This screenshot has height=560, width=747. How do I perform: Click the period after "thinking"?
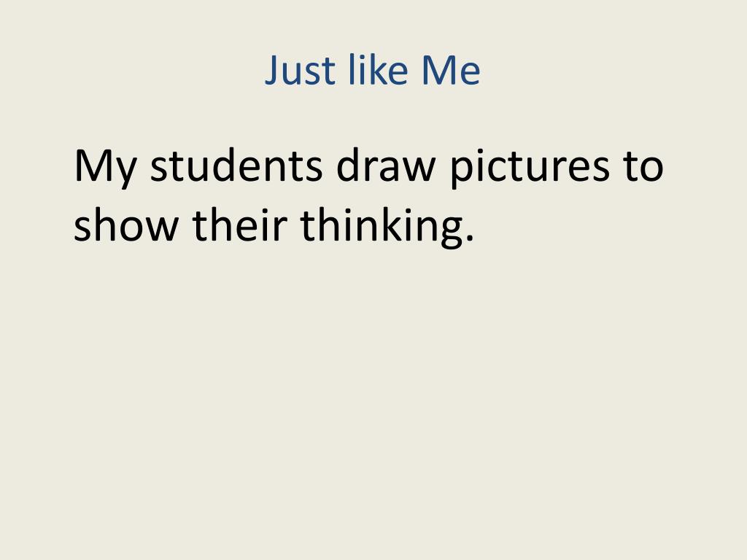coord(470,237)
